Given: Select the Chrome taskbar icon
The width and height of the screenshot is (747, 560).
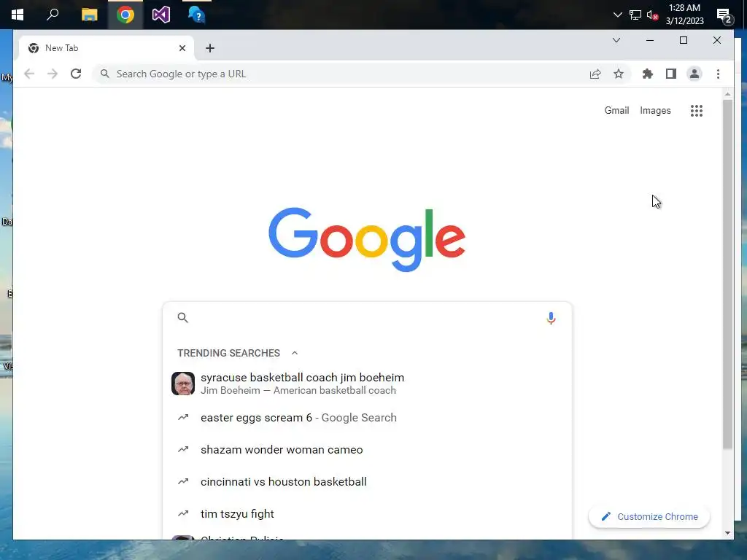Looking at the screenshot, I should click(x=125, y=15).
